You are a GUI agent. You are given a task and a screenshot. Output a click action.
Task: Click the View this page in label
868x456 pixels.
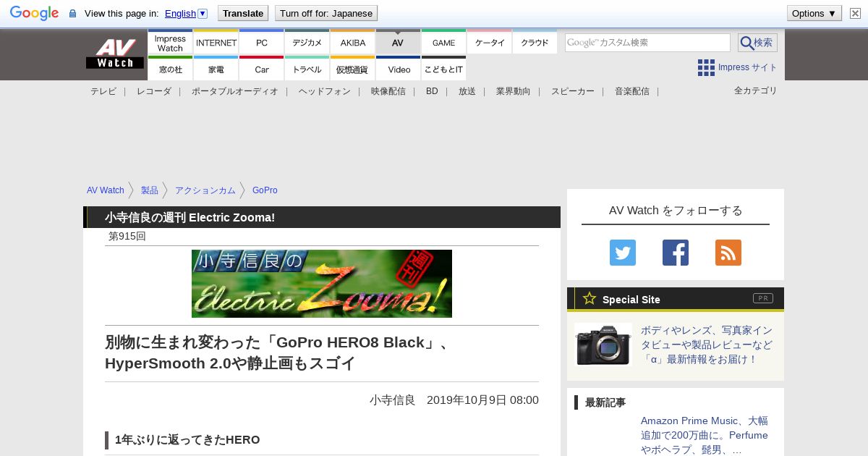[x=122, y=13]
